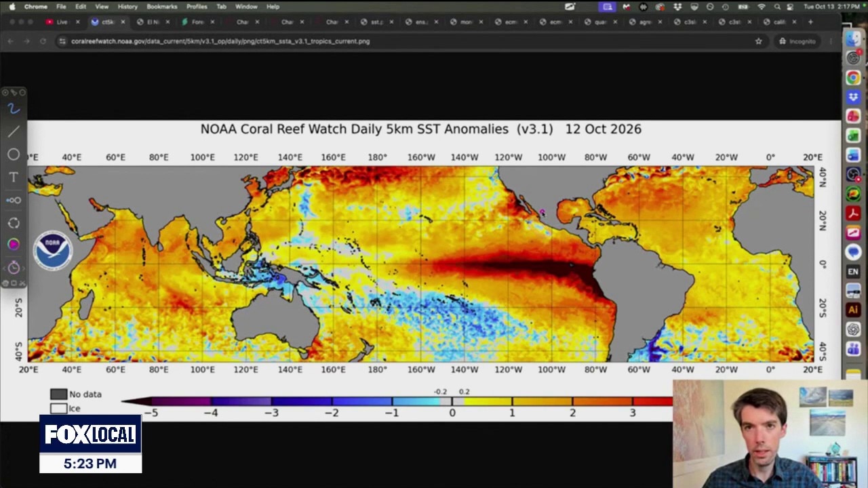The height and width of the screenshot is (488, 868).
Task: Click the date and time in menu bar
Action: pos(832,7)
